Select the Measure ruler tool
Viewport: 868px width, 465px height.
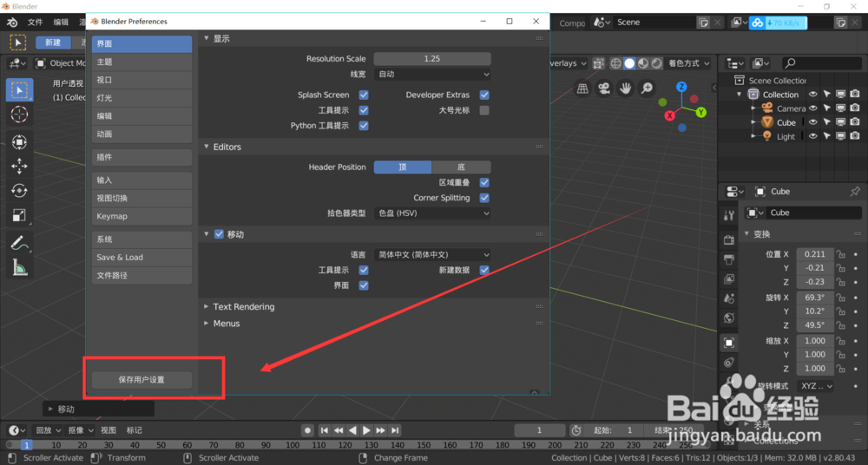tap(19, 267)
